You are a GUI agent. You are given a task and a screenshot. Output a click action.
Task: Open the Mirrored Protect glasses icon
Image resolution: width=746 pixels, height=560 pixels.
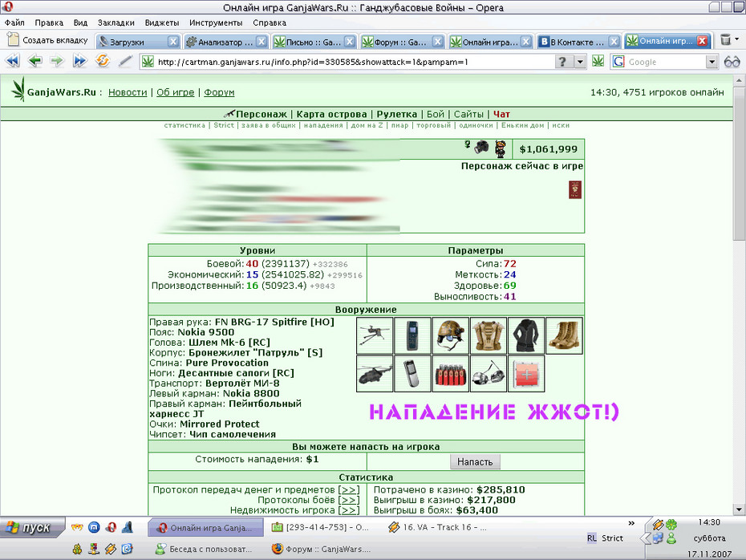point(489,374)
